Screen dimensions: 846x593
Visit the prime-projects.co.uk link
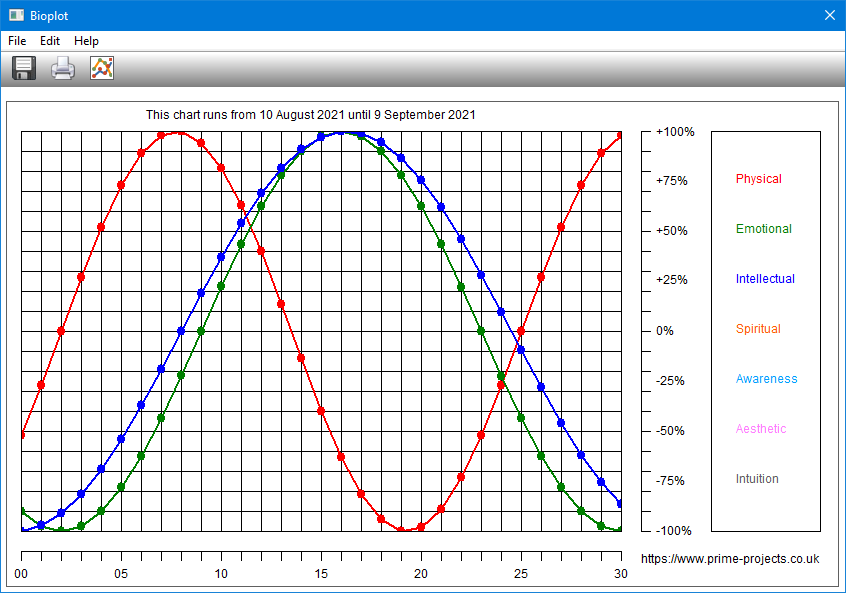tap(729, 559)
